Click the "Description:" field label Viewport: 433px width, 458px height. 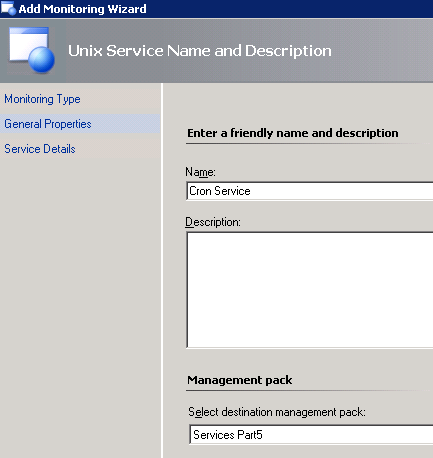pyautogui.click(x=213, y=222)
